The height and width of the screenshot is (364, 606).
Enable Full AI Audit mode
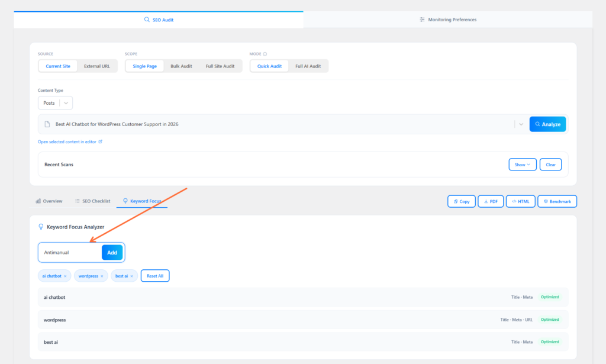pos(308,66)
